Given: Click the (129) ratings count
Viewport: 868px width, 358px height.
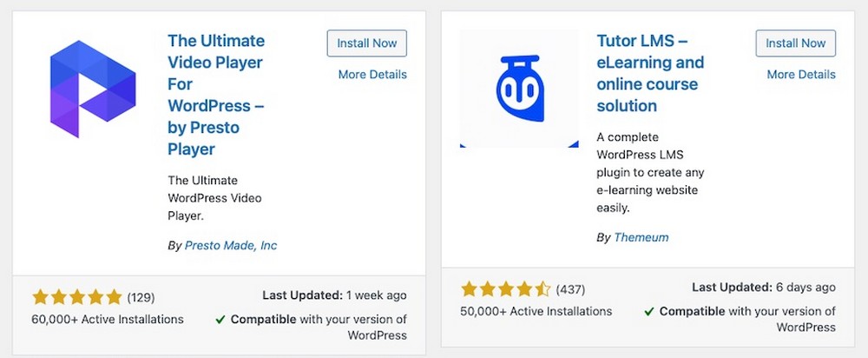Looking at the screenshot, I should (x=141, y=297).
